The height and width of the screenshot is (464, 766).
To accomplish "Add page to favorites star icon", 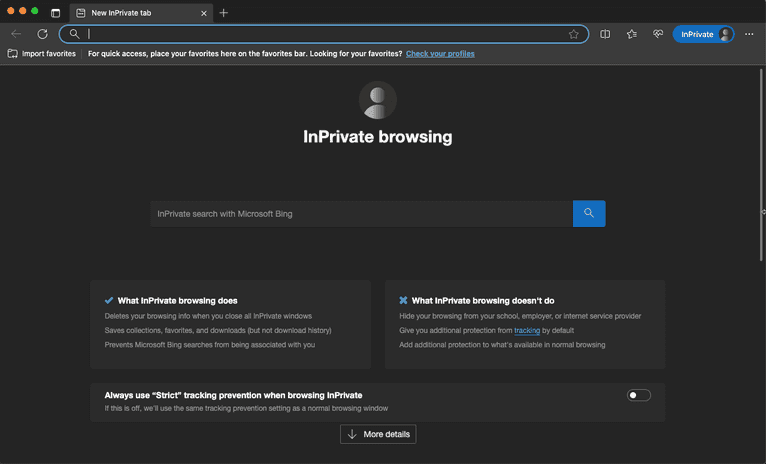I will [x=573, y=34].
